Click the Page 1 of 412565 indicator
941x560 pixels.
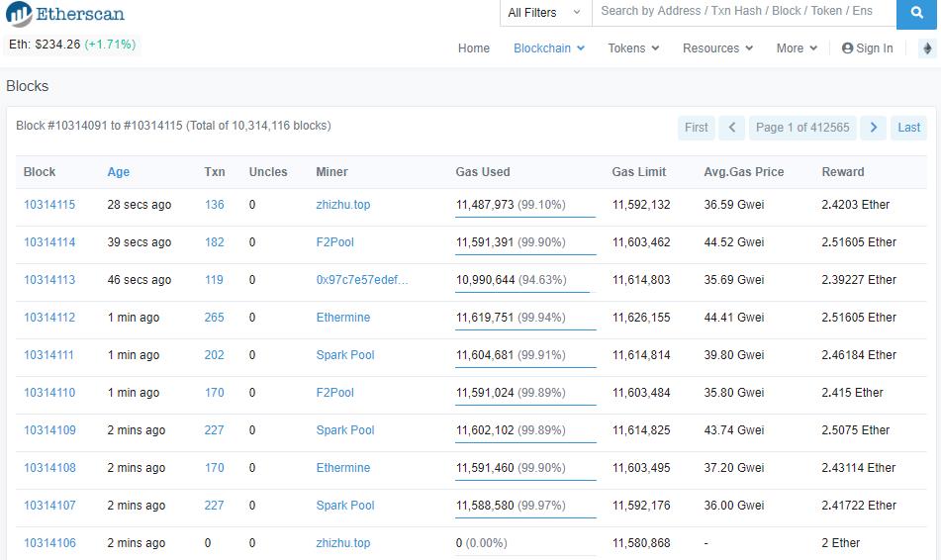[x=802, y=128]
